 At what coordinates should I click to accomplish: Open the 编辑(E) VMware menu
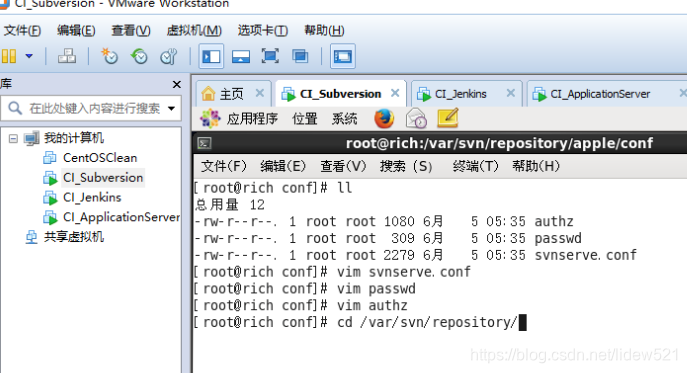pyautogui.click(x=76, y=30)
